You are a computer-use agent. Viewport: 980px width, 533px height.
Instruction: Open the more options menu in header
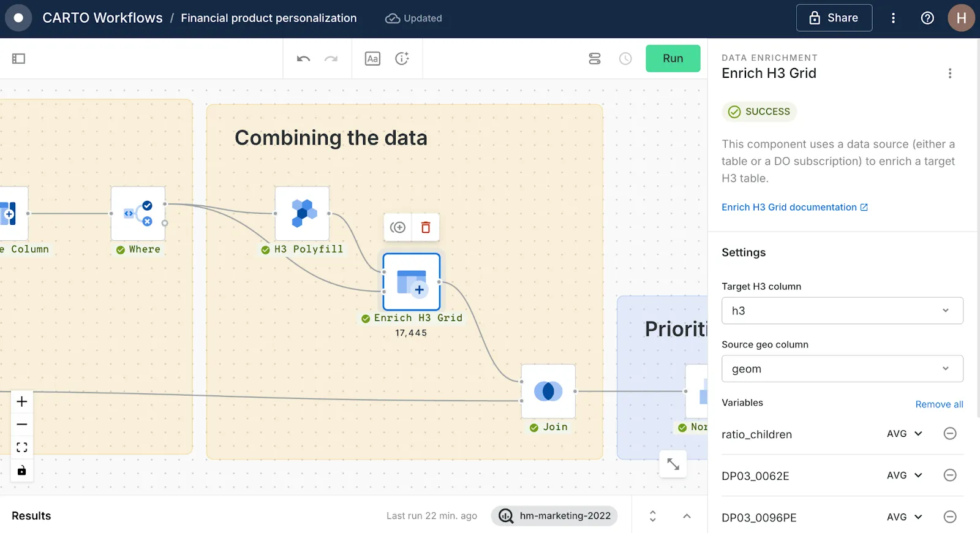tap(893, 18)
